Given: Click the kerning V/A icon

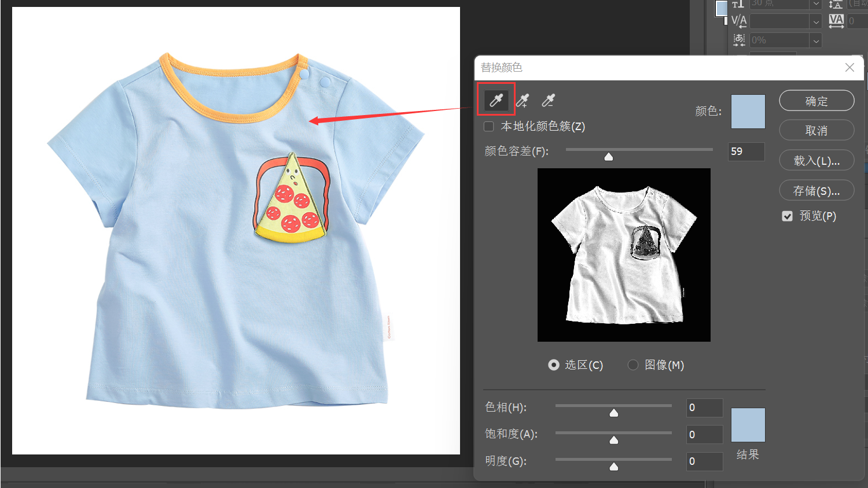Looking at the screenshot, I should click(x=739, y=21).
